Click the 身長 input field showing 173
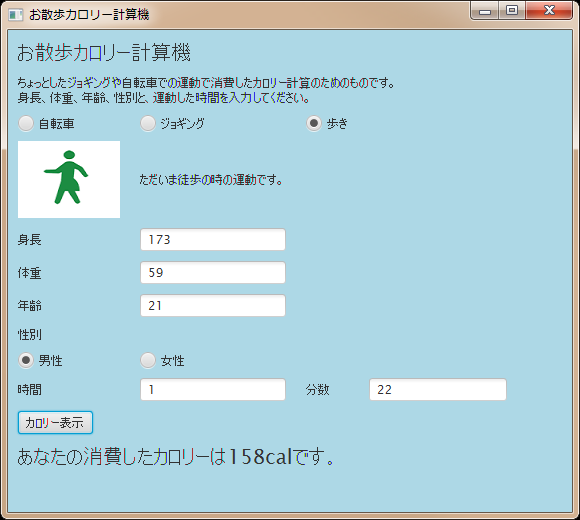 pyautogui.click(x=213, y=240)
